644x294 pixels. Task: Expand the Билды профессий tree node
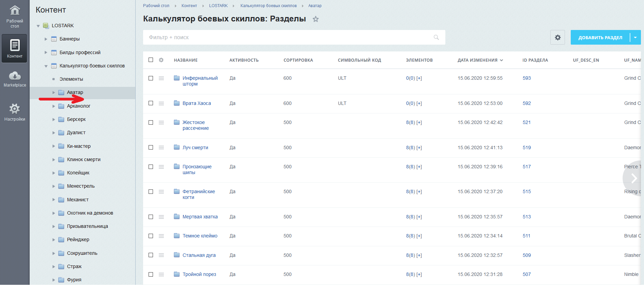pyautogui.click(x=46, y=52)
